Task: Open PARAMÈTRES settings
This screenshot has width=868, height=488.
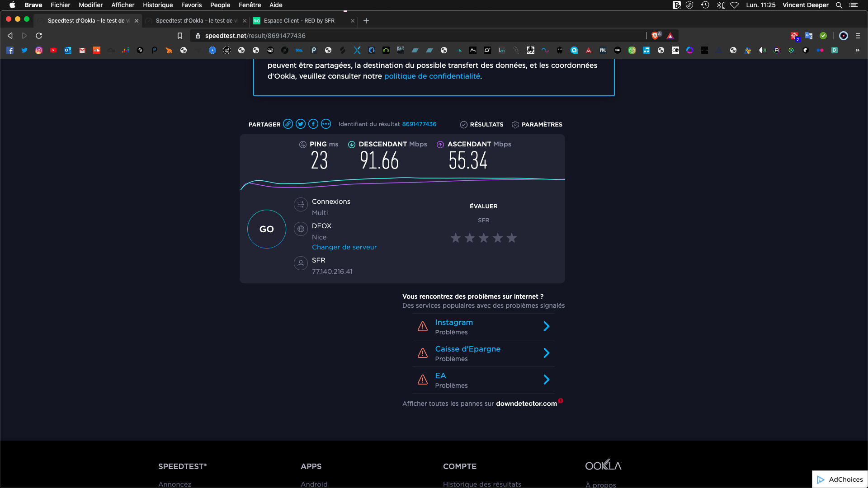Action: click(537, 124)
